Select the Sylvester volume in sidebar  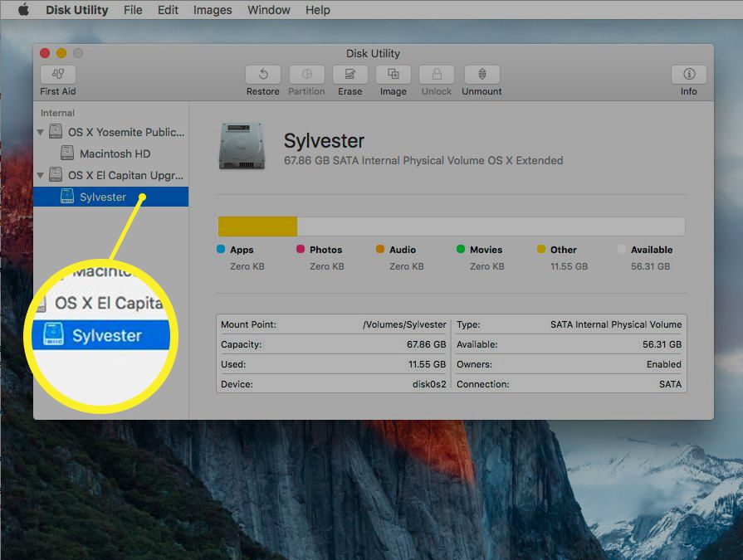103,197
